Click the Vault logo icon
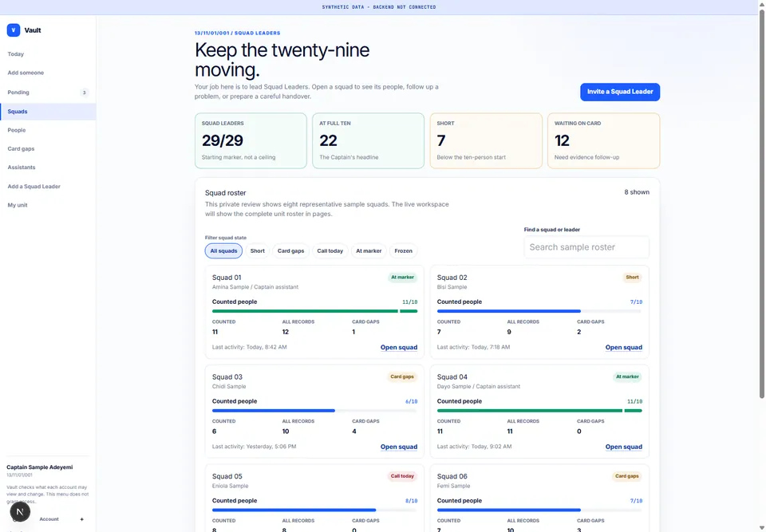 coord(14,30)
